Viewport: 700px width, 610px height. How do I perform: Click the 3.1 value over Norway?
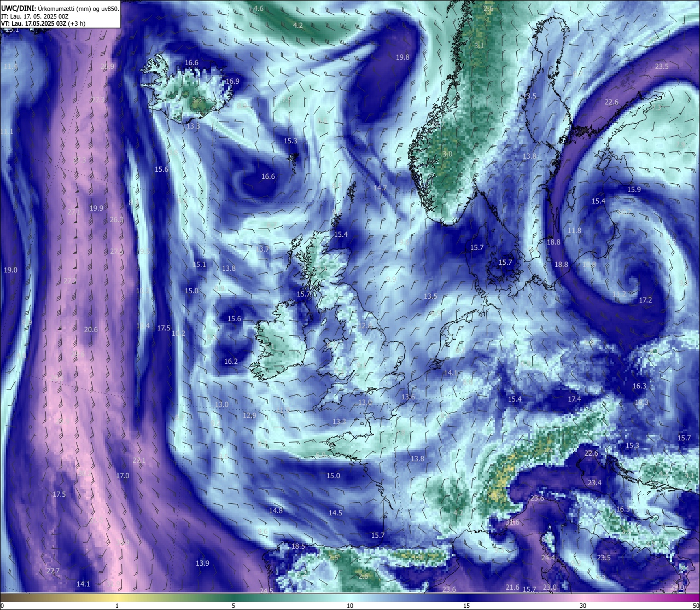pyautogui.click(x=479, y=45)
